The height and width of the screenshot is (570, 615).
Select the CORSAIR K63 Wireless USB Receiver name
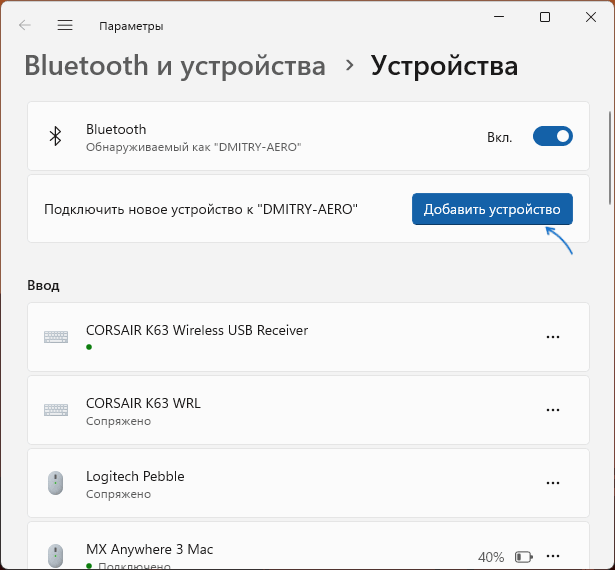tap(197, 330)
